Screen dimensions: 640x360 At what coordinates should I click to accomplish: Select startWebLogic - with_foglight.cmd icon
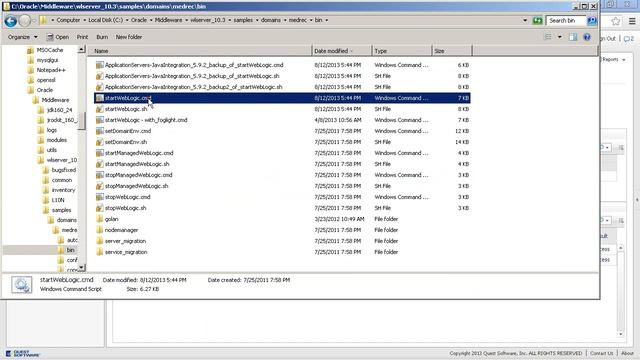[100, 120]
